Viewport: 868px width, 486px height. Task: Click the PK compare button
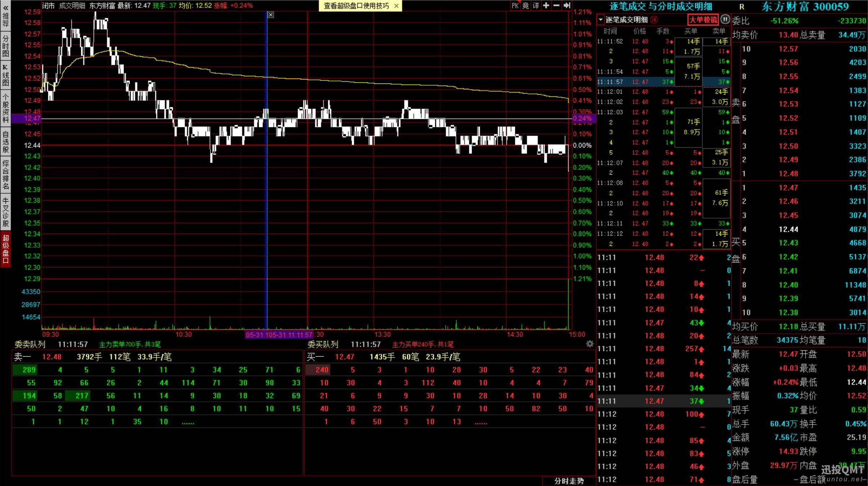pyautogui.click(x=515, y=6)
